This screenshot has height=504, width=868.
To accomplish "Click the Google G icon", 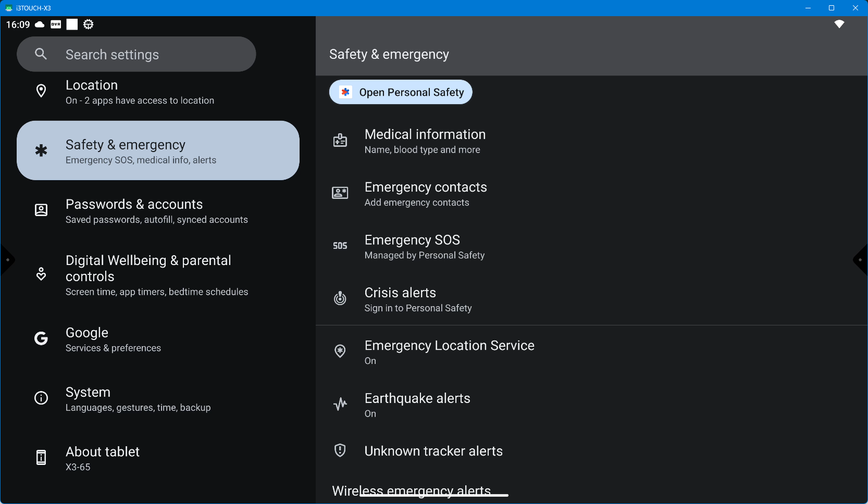I will [x=41, y=339].
